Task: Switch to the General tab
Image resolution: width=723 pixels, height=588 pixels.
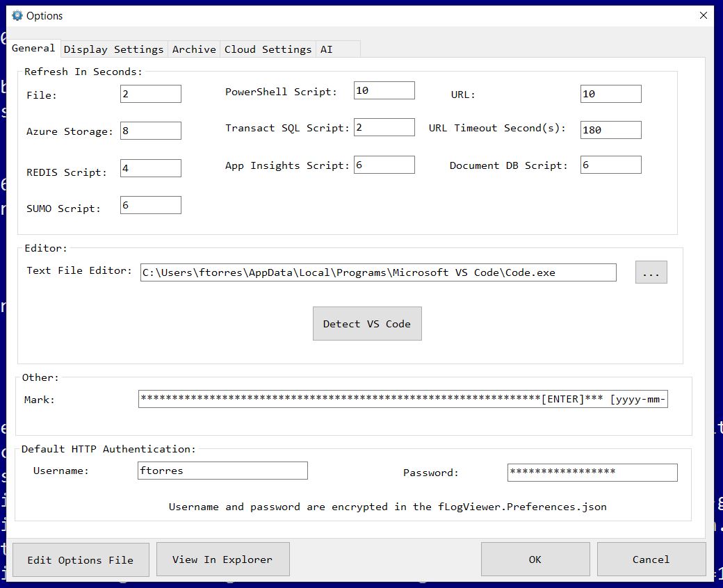Action: (33, 49)
